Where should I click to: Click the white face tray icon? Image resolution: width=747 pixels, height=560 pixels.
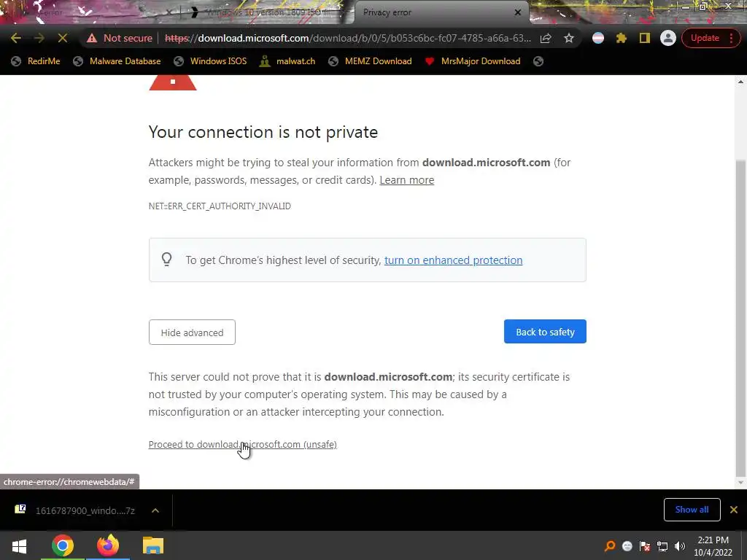pyautogui.click(x=627, y=546)
